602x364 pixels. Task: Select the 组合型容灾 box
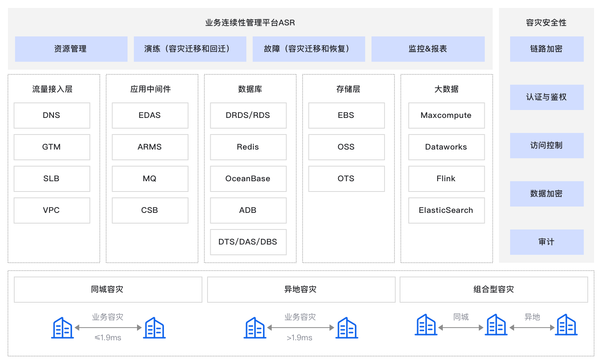click(494, 290)
